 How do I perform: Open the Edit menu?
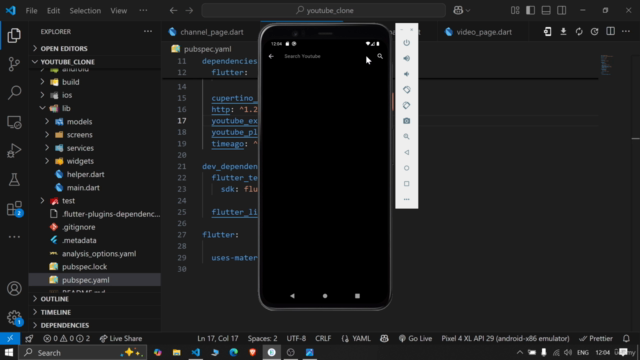click(53, 11)
